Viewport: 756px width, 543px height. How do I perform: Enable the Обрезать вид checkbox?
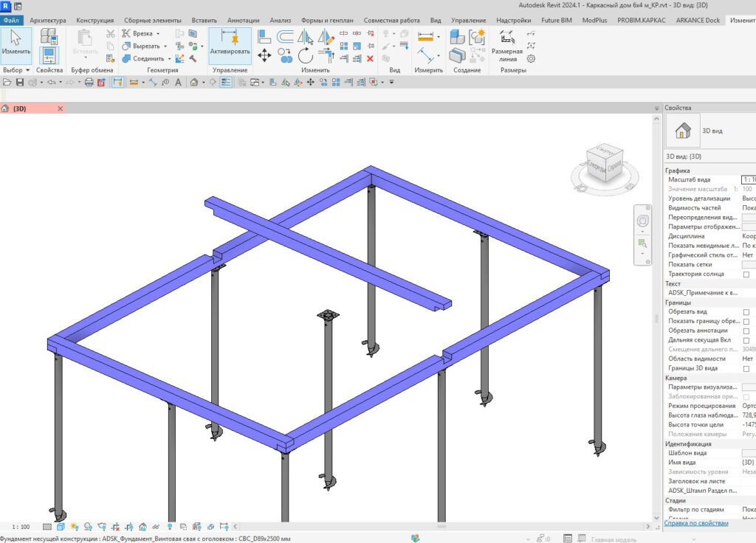click(x=746, y=312)
